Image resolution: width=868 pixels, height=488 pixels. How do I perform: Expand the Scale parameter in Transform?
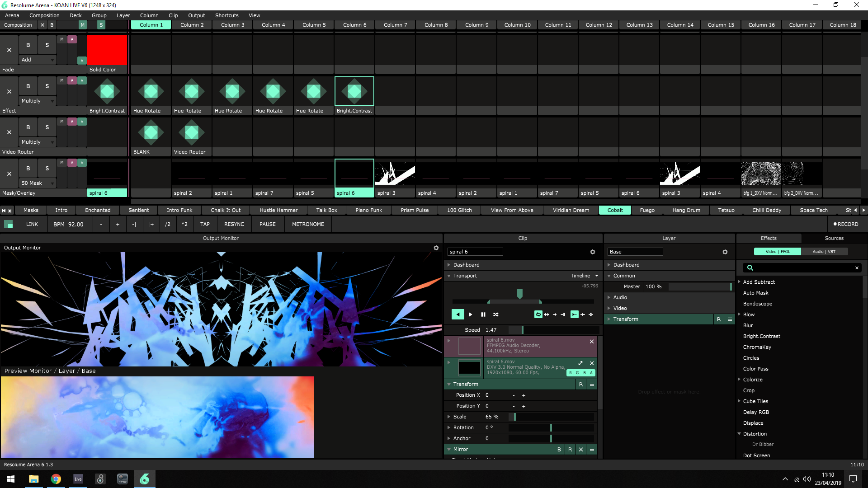(449, 417)
